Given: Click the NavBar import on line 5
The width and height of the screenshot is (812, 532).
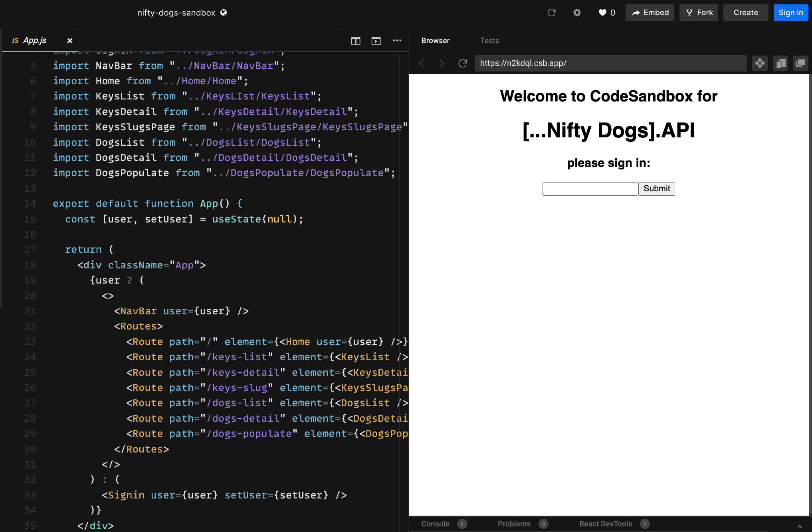Looking at the screenshot, I should click(169, 66).
